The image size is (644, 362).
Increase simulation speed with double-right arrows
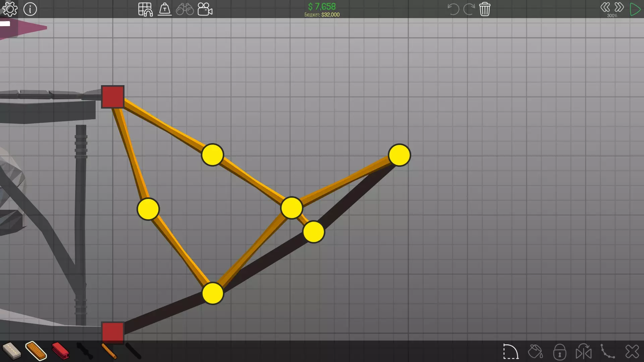click(619, 7)
